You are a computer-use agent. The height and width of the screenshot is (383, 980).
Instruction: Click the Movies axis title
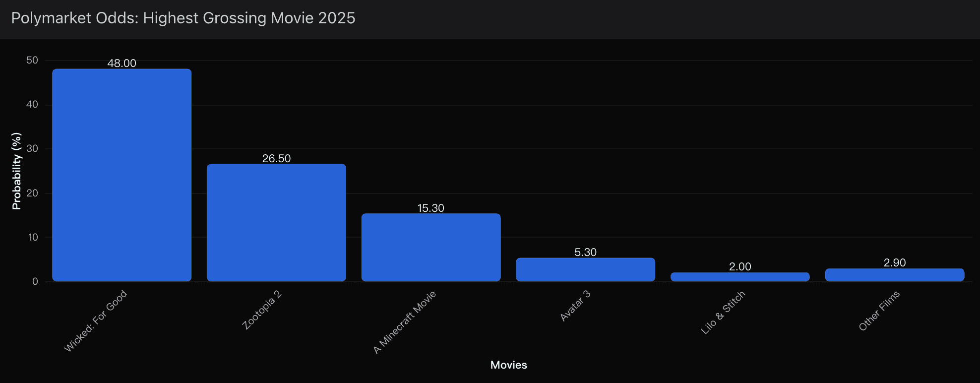pos(508,365)
